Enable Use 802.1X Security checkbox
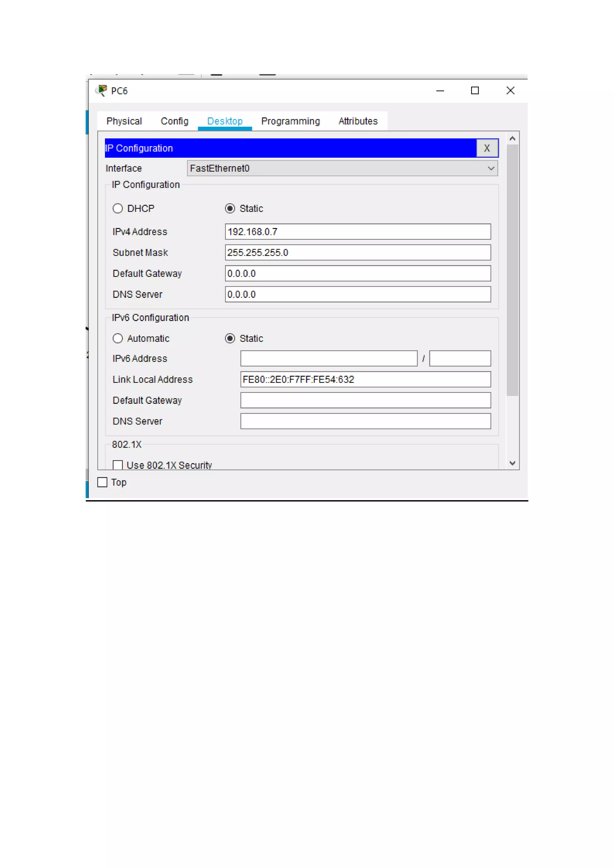 [118, 465]
